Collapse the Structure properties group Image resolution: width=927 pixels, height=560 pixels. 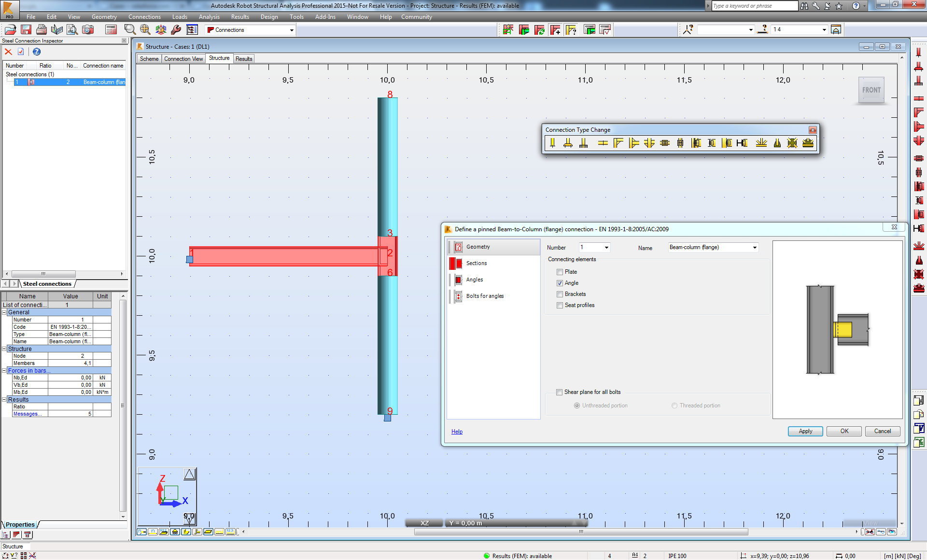4,349
